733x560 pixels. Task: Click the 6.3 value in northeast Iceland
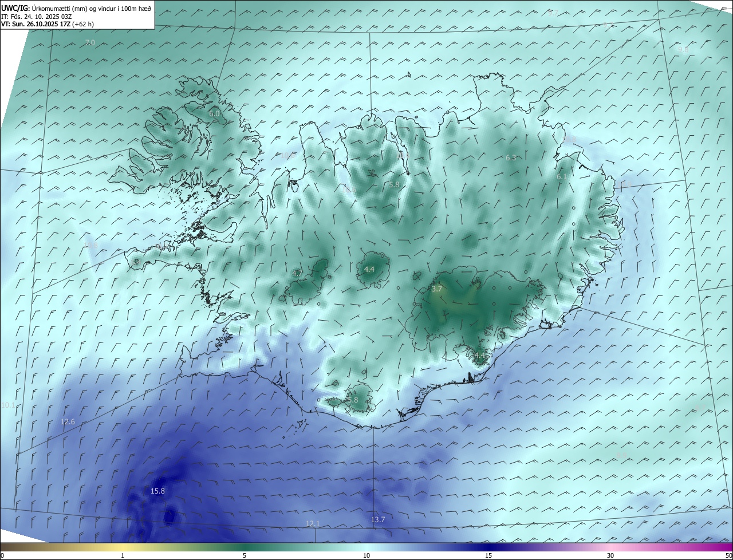point(511,158)
